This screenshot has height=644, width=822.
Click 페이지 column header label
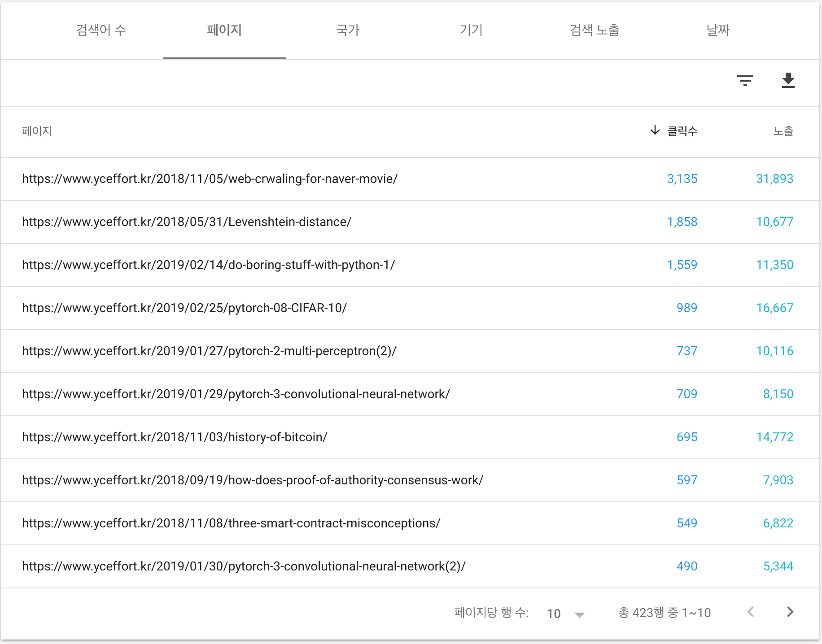pos(37,131)
